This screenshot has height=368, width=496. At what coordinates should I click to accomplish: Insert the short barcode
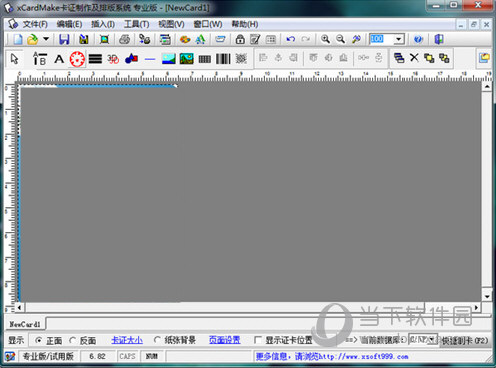click(205, 59)
